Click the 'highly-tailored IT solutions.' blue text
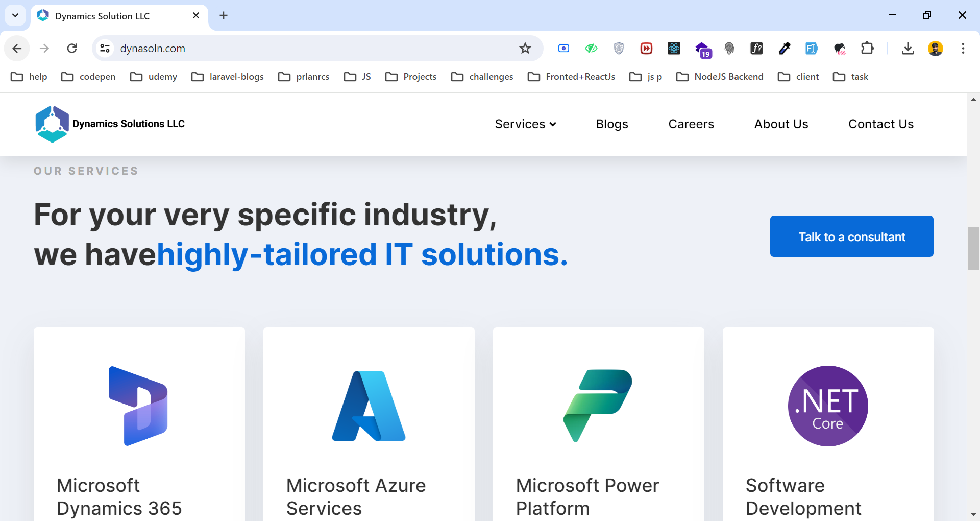This screenshot has height=521, width=980. [362, 254]
